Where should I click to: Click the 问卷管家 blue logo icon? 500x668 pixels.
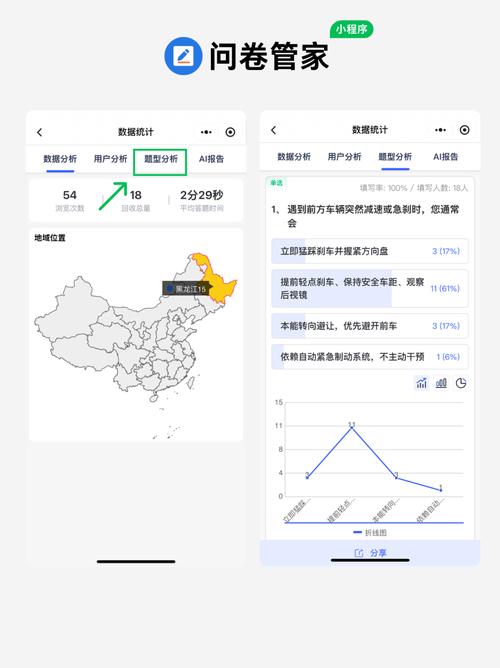coord(183,56)
